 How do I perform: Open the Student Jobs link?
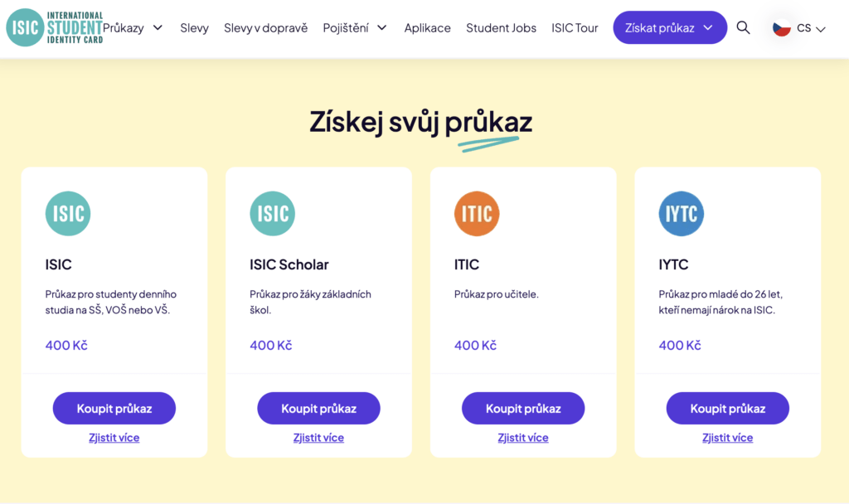pyautogui.click(x=501, y=28)
